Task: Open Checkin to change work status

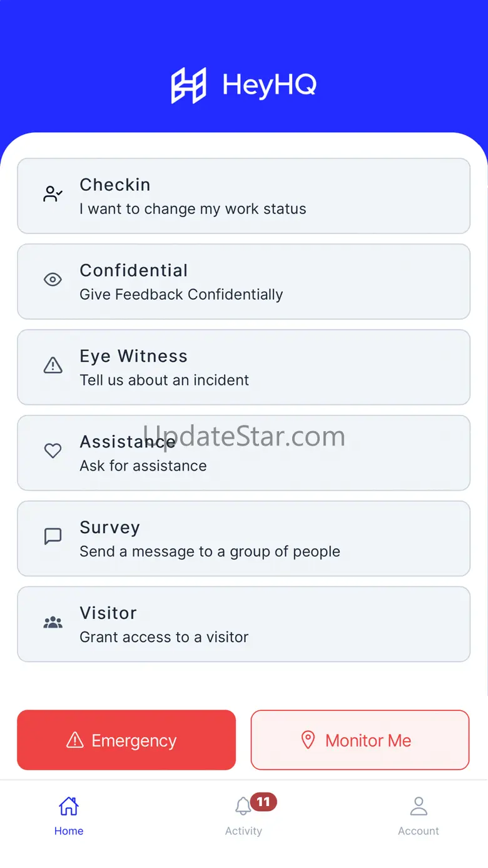Action: pos(243,196)
